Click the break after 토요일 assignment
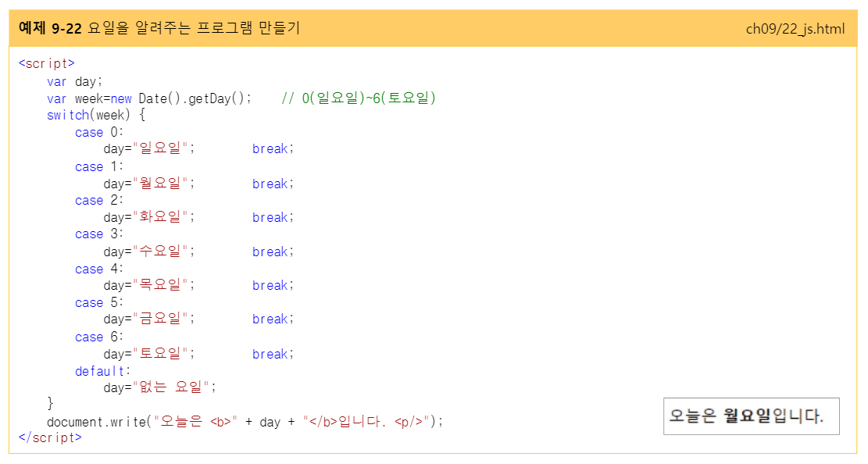868x464 pixels. [x=270, y=355]
